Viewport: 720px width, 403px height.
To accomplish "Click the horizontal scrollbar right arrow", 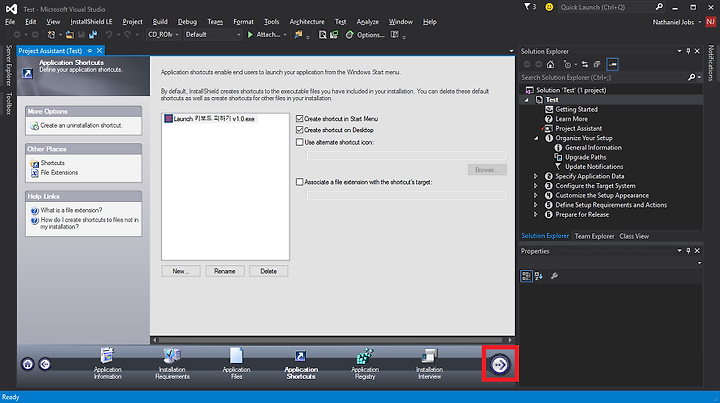I will [510, 340].
